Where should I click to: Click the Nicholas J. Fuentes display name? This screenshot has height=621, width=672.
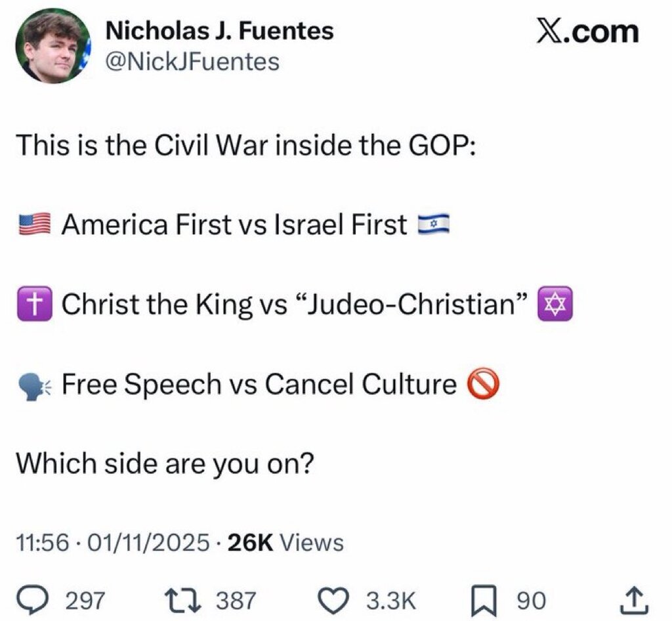click(220, 30)
